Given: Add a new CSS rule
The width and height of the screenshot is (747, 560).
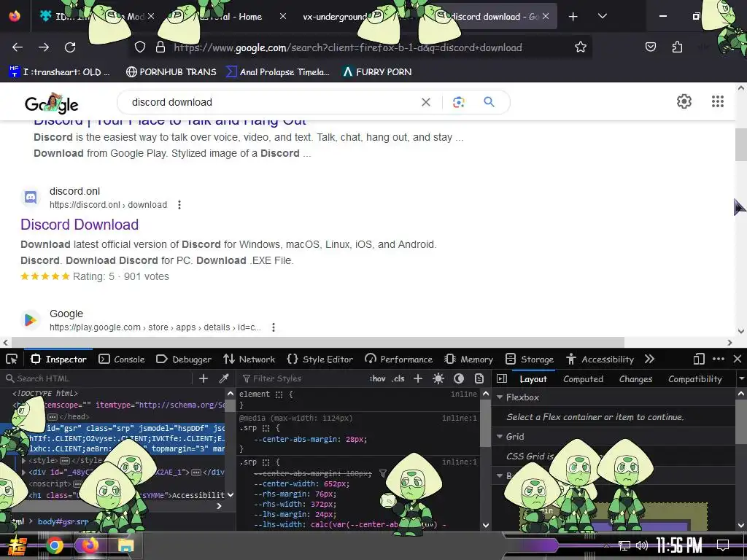Looking at the screenshot, I should (x=418, y=378).
